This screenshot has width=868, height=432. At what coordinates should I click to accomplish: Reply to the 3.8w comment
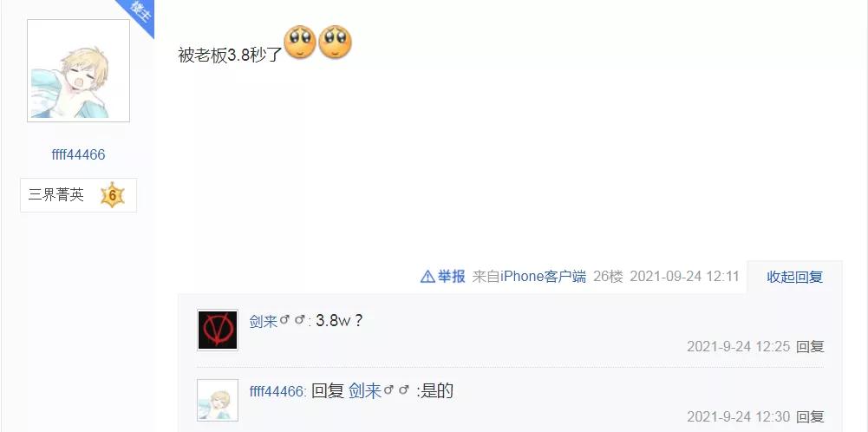click(x=810, y=347)
